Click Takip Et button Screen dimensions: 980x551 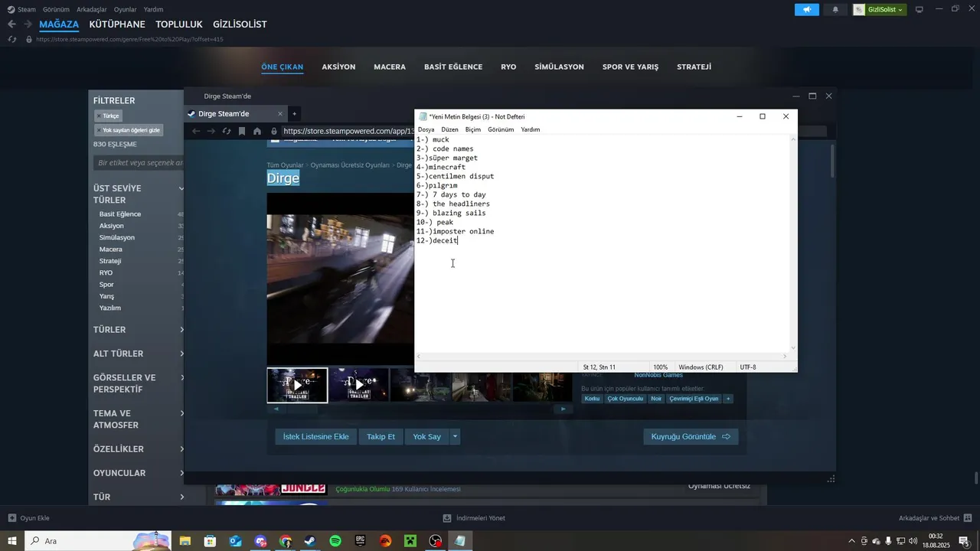[x=381, y=437]
